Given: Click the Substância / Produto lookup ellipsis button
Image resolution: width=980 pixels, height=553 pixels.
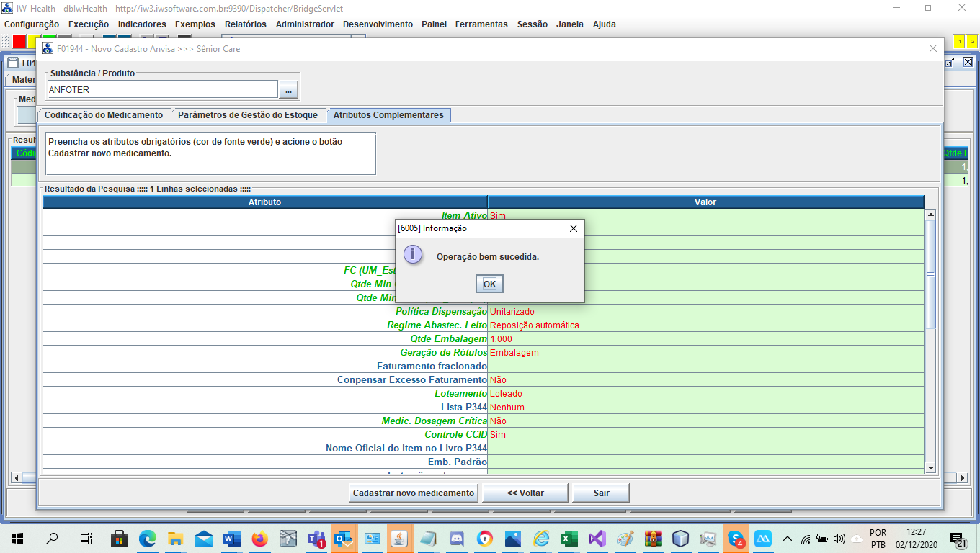Looking at the screenshot, I should pos(288,90).
